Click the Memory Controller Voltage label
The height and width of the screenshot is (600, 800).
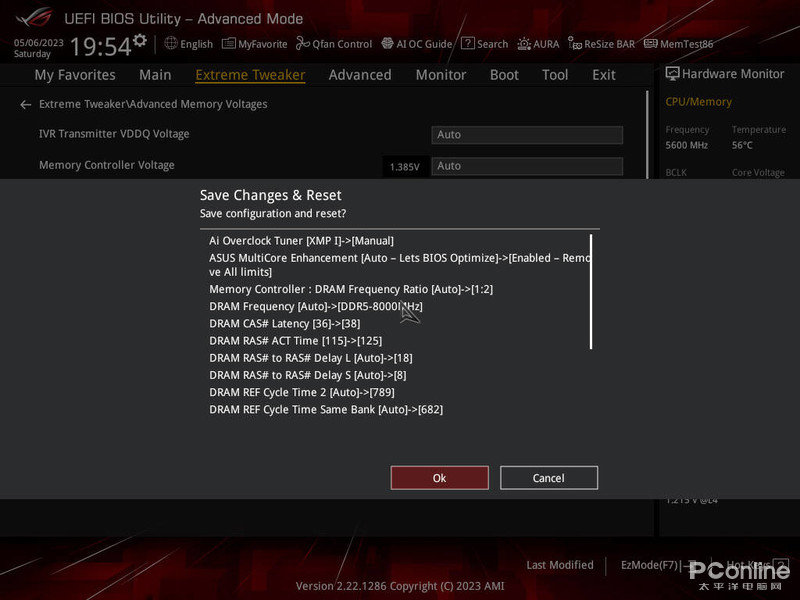pyautogui.click(x=107, y=165)
